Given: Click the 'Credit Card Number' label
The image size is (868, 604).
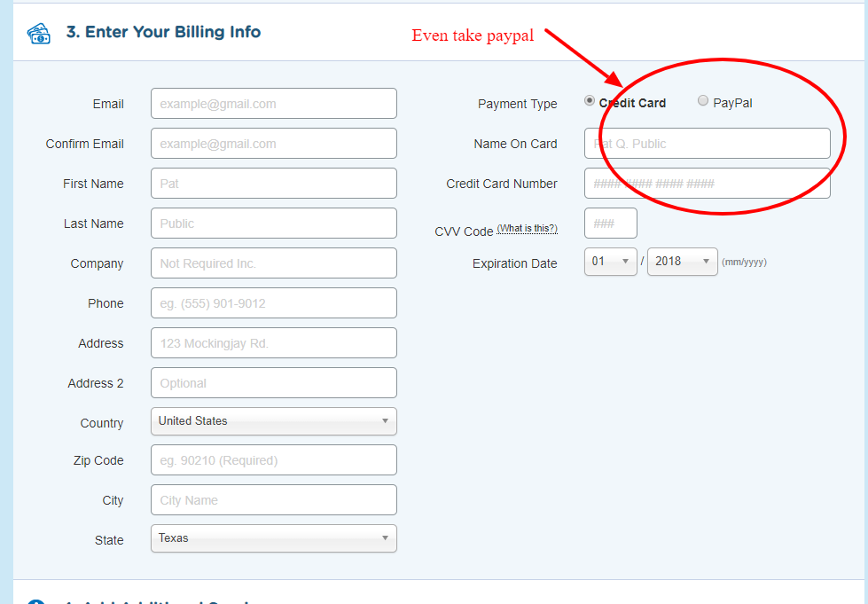Looking at the screenshot, I should [x=502, y=184].
